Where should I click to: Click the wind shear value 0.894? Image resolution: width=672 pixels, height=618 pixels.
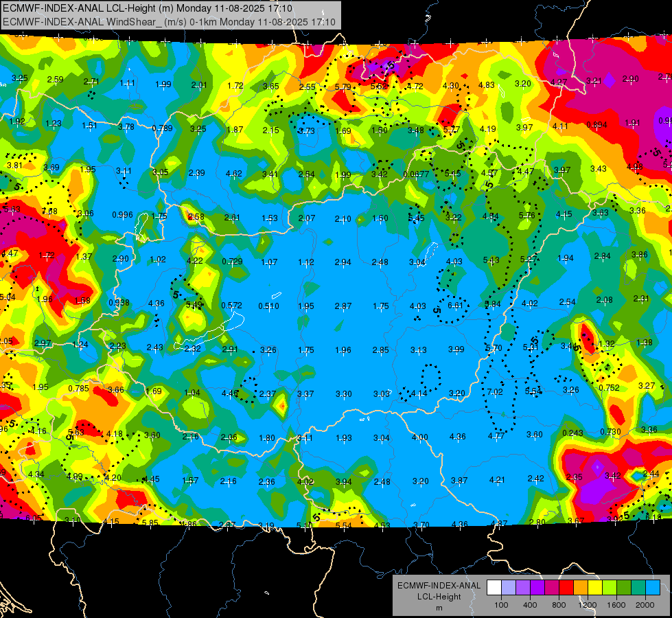tap(597, 125)
